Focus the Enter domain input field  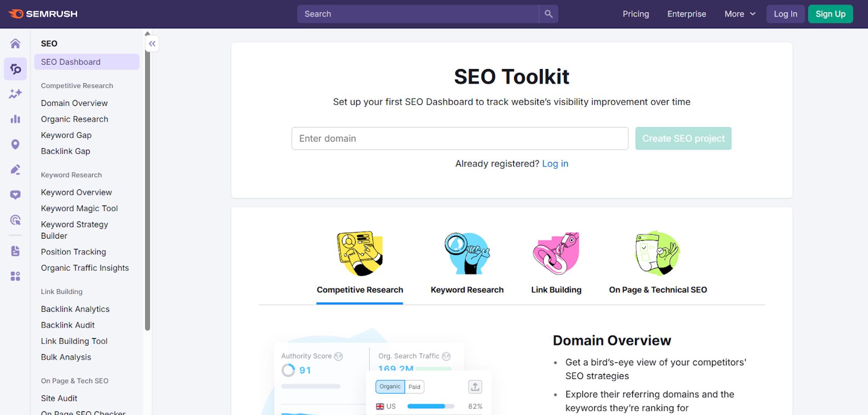(460, 139)
